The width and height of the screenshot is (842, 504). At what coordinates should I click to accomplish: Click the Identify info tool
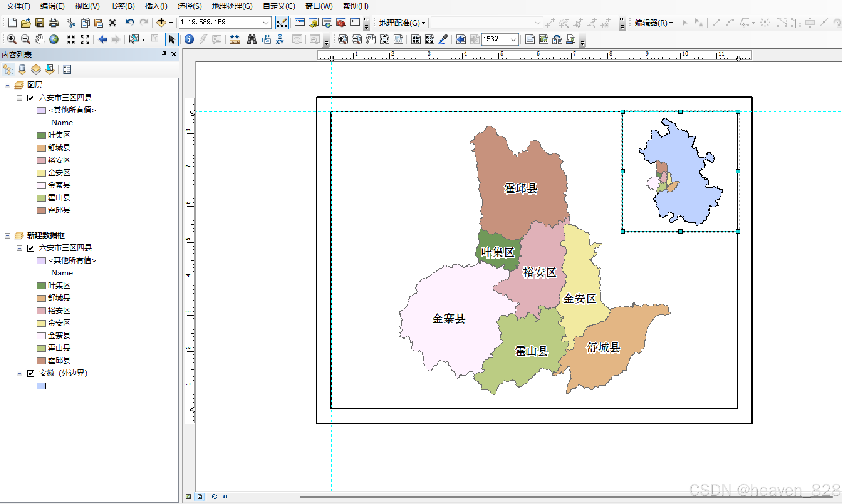[189, 39]
